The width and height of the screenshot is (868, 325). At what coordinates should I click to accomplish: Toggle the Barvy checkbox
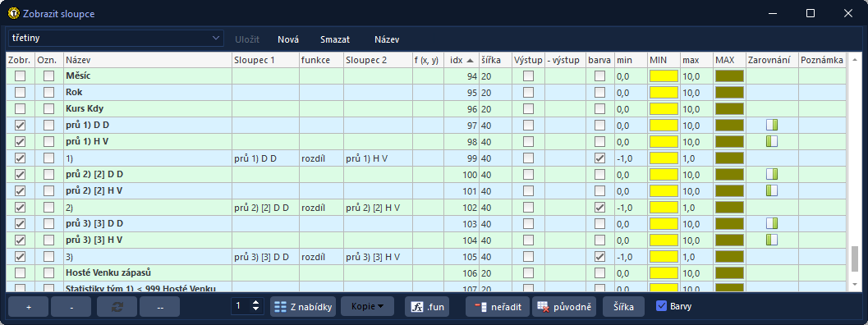point(661,305)
